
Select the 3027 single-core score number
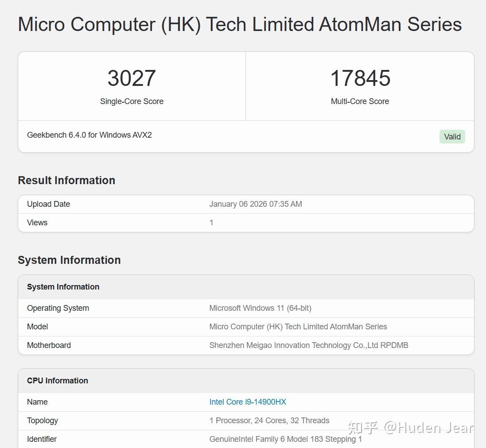coord(132,78)
